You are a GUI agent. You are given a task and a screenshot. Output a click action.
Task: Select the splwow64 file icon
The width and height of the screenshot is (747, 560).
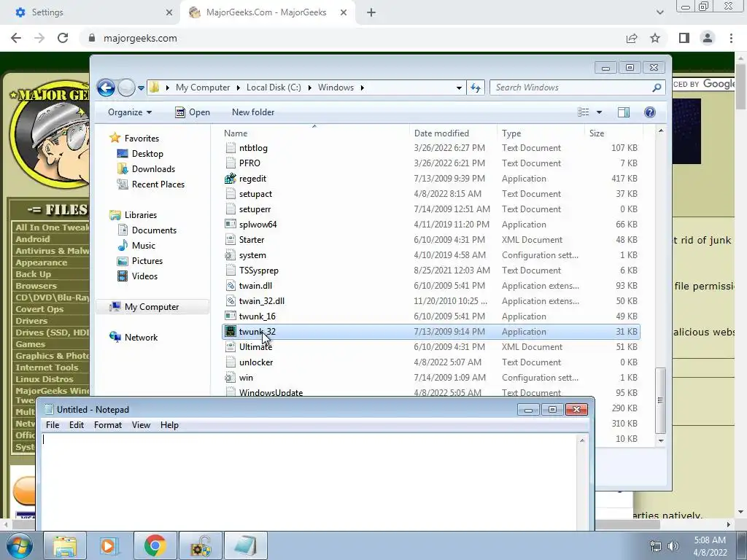coord(231,225)
